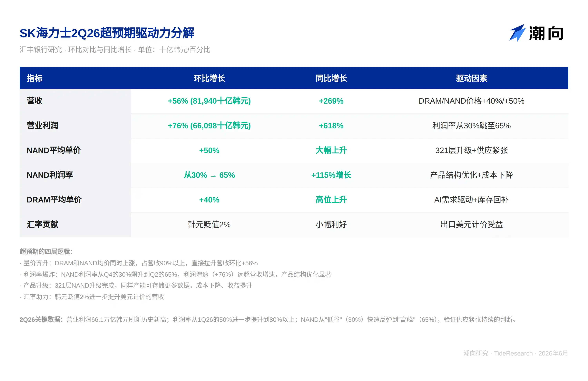588x381 pixels.
Task: Click the DRAM/NAND价格+40%/+50% cell
Action: coord(471,101)
